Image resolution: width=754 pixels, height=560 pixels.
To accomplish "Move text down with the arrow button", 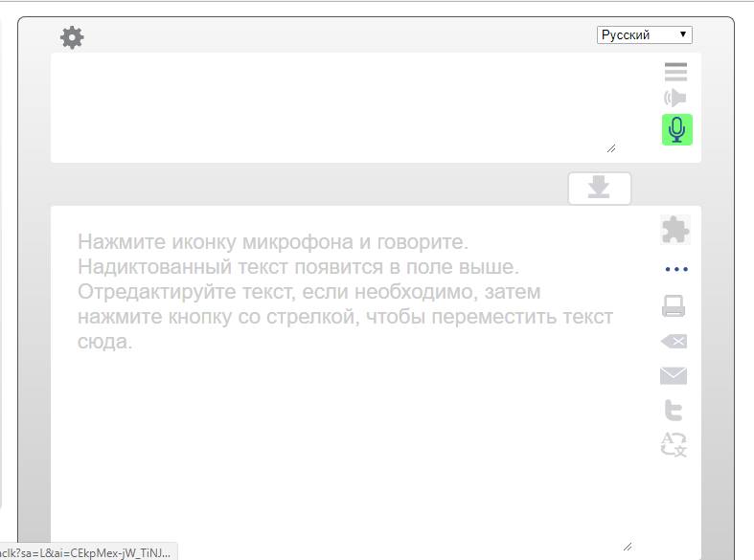I will [599, 188].
